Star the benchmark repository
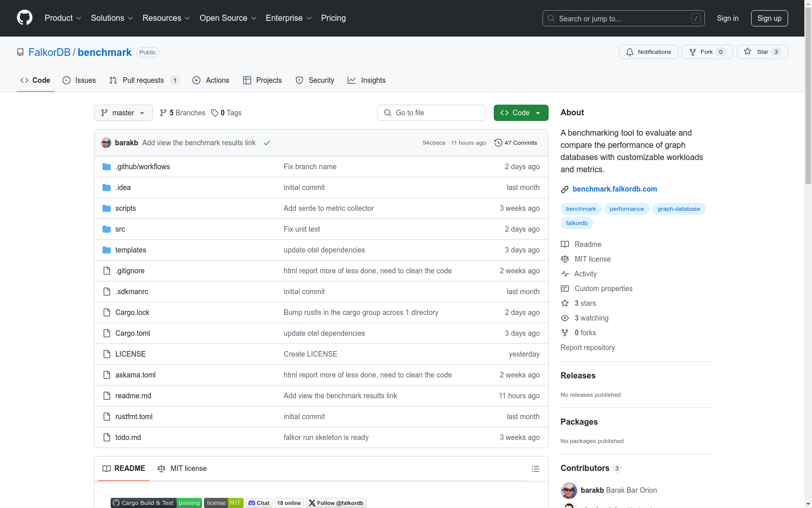812x508 pixels. click(x=762, y=52)
